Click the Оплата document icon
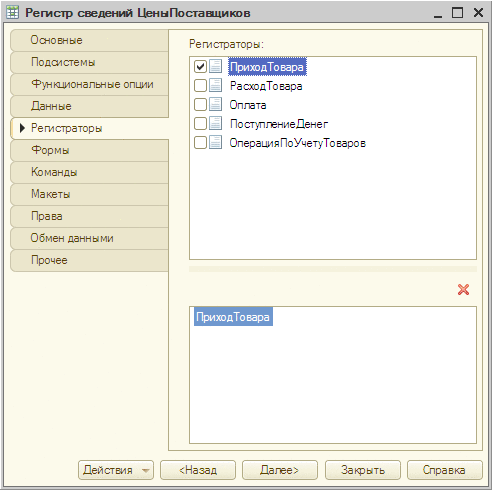492x490 pixels. (215, 104)
